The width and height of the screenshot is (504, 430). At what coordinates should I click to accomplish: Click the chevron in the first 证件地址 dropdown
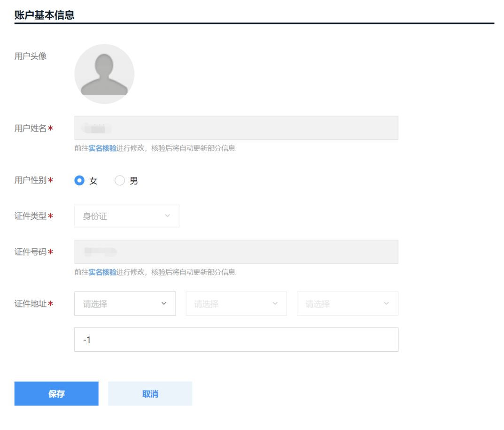pos(164,304)
